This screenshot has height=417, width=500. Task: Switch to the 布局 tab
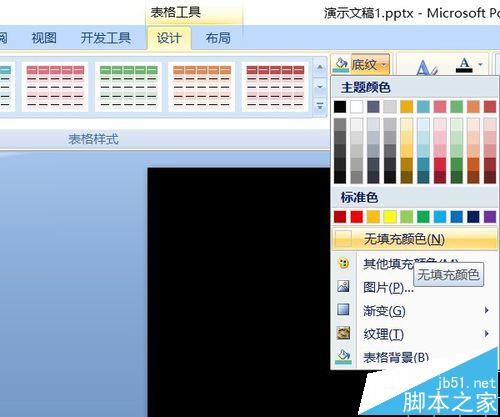click(x=218, y=38)
